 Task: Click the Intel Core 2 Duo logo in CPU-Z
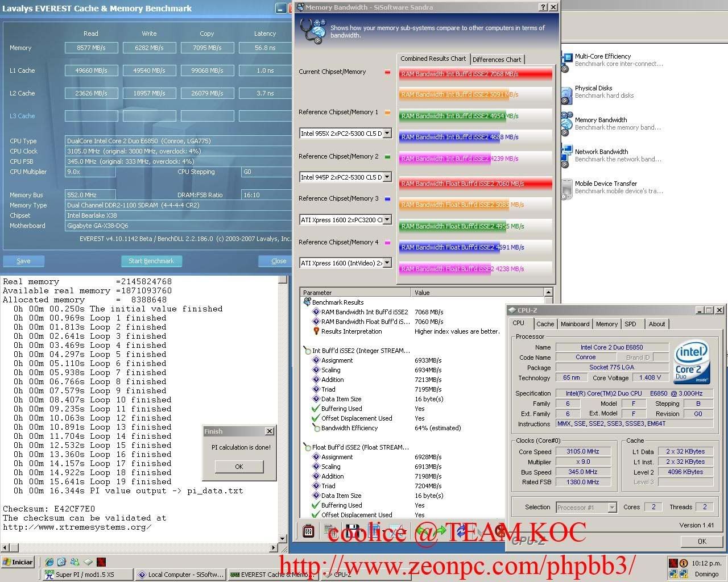(x=691, y=363)
